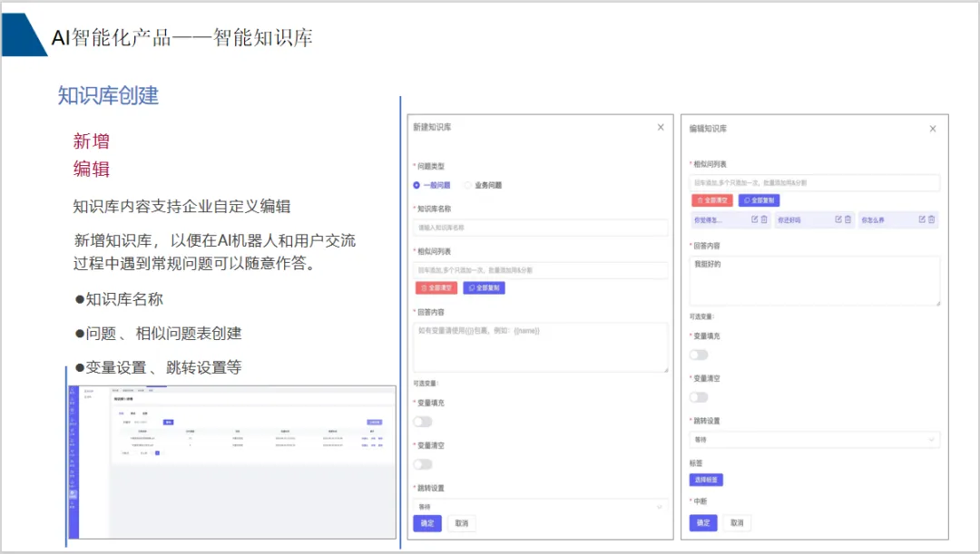This screenshot has width=980, height=554.
Task: Click red 全部清空 button in 新建知识库 dialog
Action: [436, 288]
